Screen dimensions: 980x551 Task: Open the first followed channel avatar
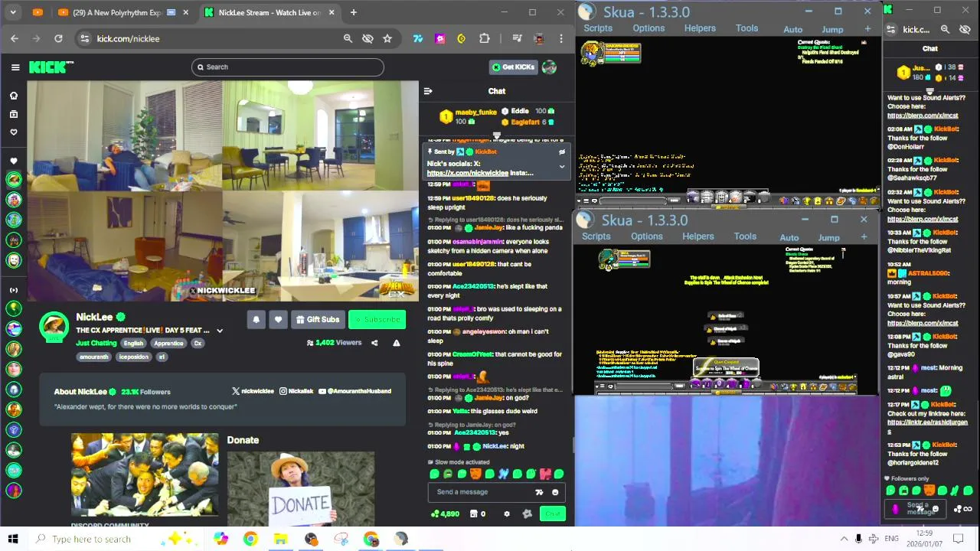pos(13,180)
